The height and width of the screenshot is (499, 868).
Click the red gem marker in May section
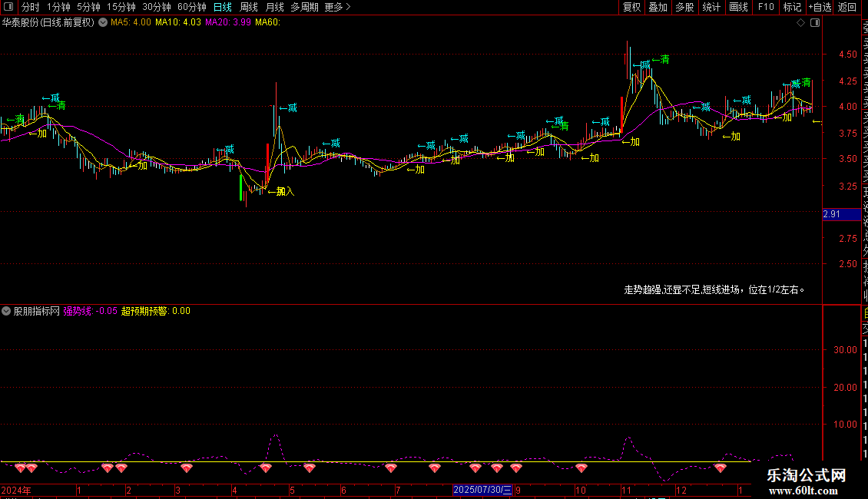pos(309,468)
